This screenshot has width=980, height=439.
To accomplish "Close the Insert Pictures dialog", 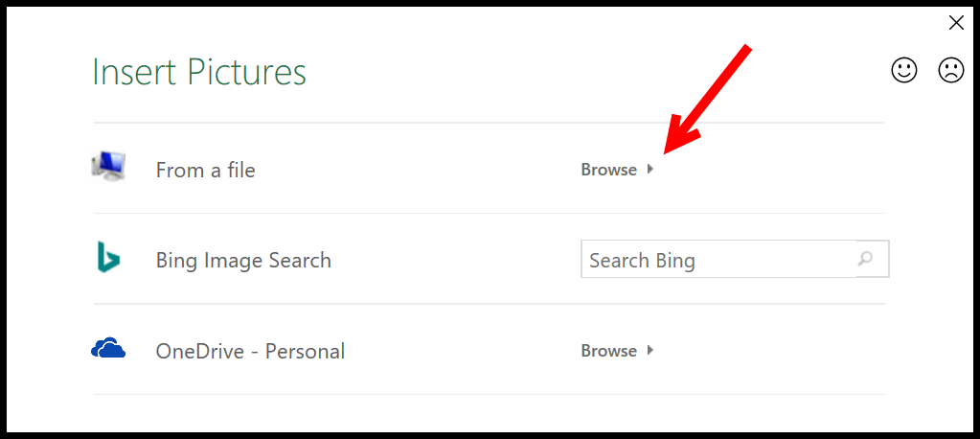I will click(x=956, y=23).
